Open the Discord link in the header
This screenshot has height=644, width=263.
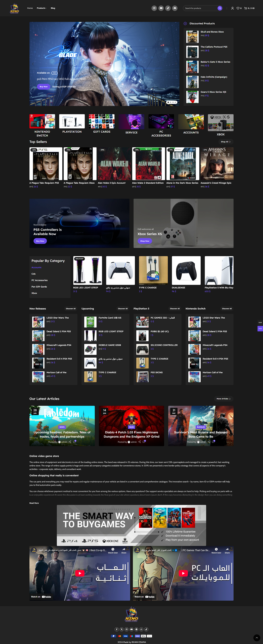point(175,8)
